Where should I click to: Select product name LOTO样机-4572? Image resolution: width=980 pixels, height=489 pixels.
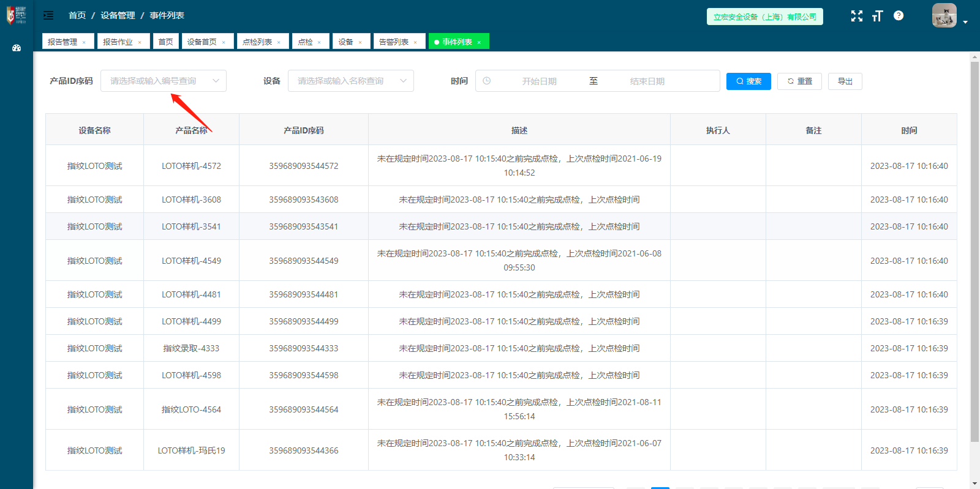click(x=192, y=166)
